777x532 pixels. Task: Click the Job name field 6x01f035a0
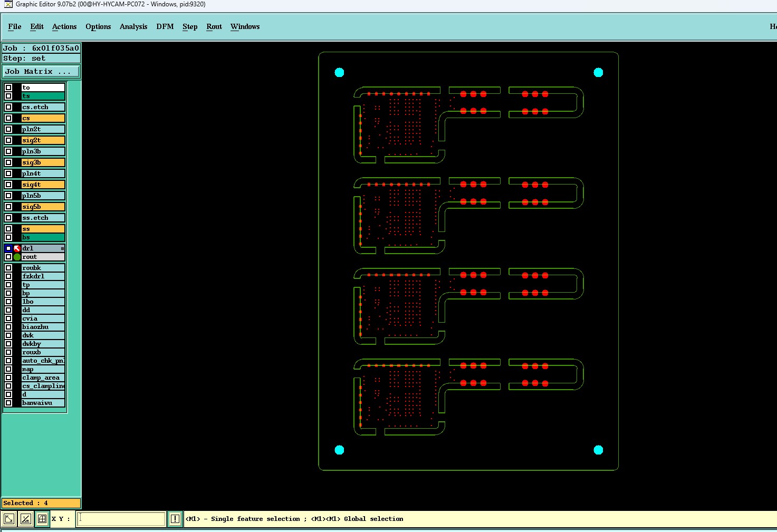click(42, 48)
